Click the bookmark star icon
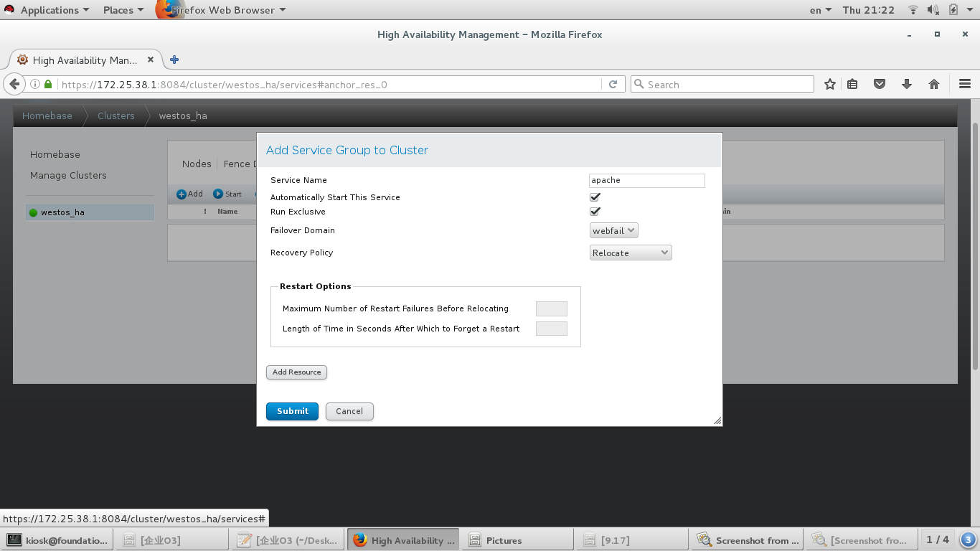980x551 pixels. tap(830, 84)
